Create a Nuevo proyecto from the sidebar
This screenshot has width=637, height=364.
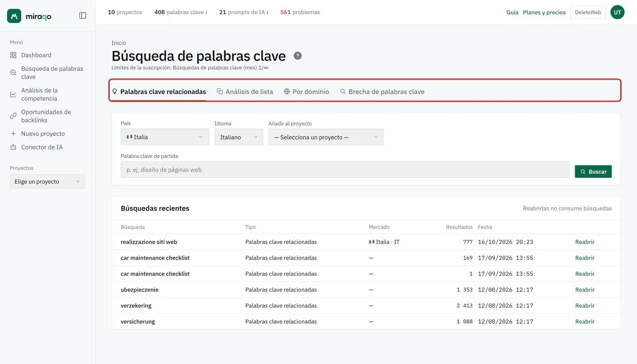[37, 134]
